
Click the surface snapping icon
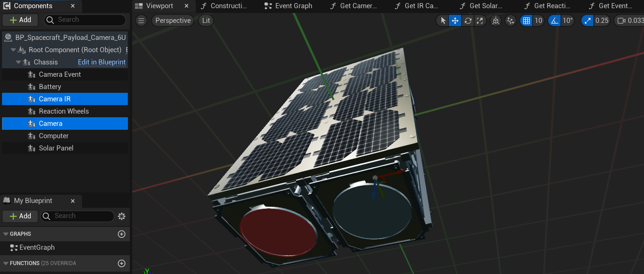click(510, 20)
